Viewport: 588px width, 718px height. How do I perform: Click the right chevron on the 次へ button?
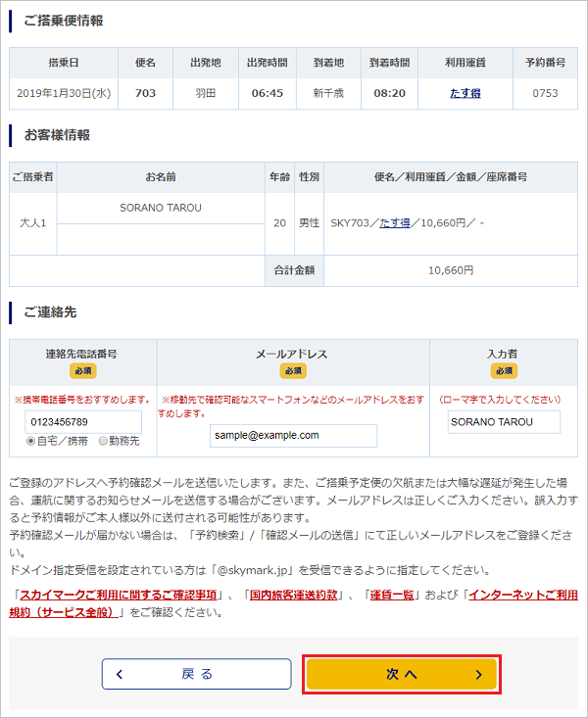click(x=478, y=674)
